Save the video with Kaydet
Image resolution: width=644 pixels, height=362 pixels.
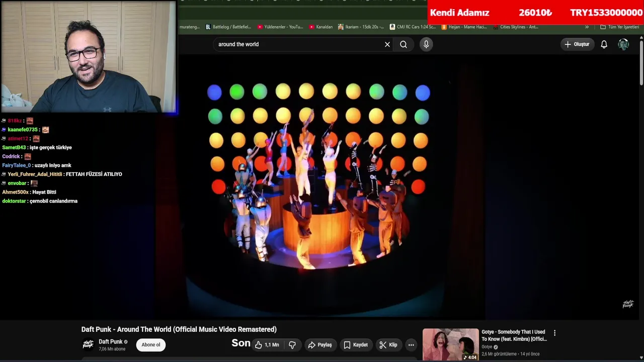[356, 345]
